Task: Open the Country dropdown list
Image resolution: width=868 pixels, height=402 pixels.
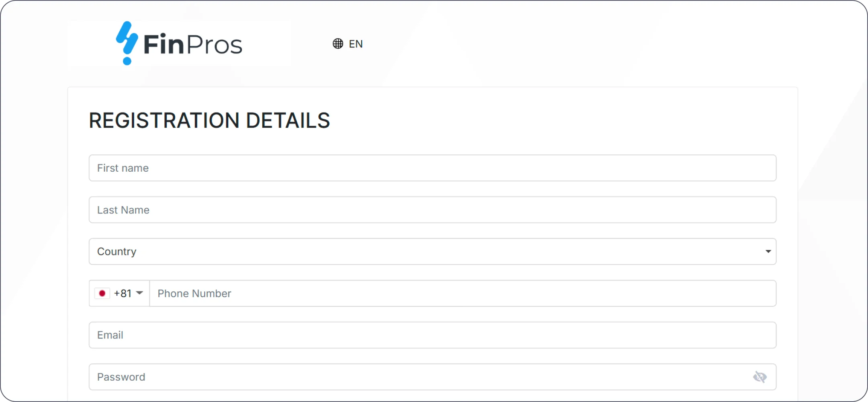Action: [432, 252]
